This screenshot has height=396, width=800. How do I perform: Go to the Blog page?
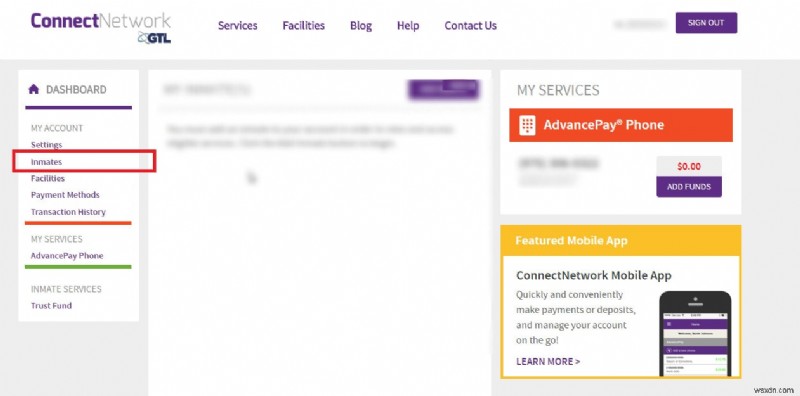click(361, 26)
